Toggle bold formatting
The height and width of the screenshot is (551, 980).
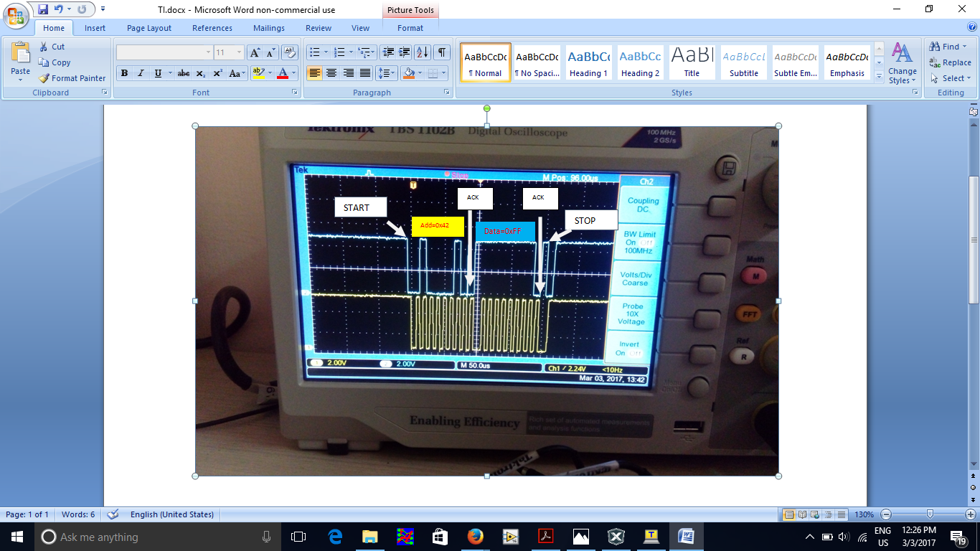pyautogui.click(x=124, y=73)
